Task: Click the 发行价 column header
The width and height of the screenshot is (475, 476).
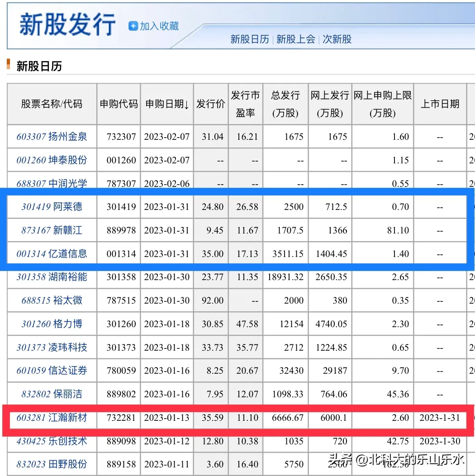Action: [x=211, y=104]
